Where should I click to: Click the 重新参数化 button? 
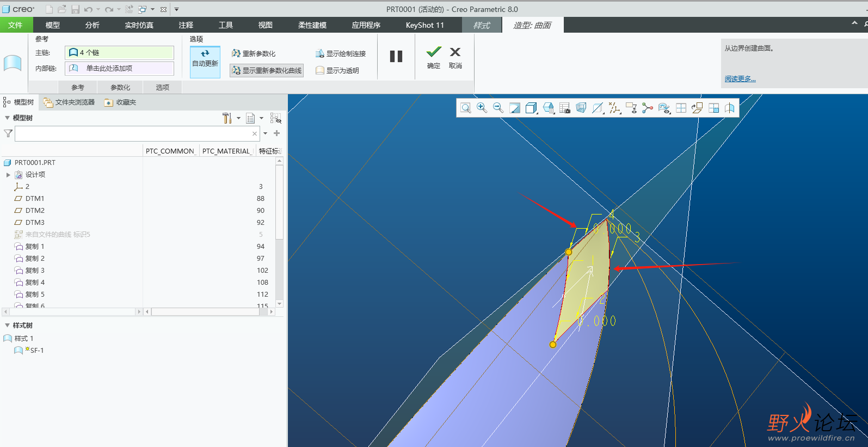pyautogui.click(x=254, y=53)
